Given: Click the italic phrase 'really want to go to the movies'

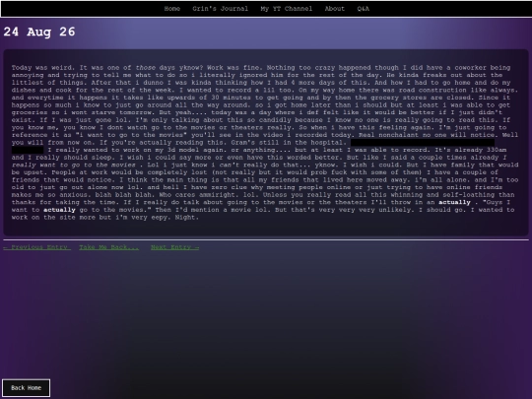Looking at the screenshot, I should 74,166.
